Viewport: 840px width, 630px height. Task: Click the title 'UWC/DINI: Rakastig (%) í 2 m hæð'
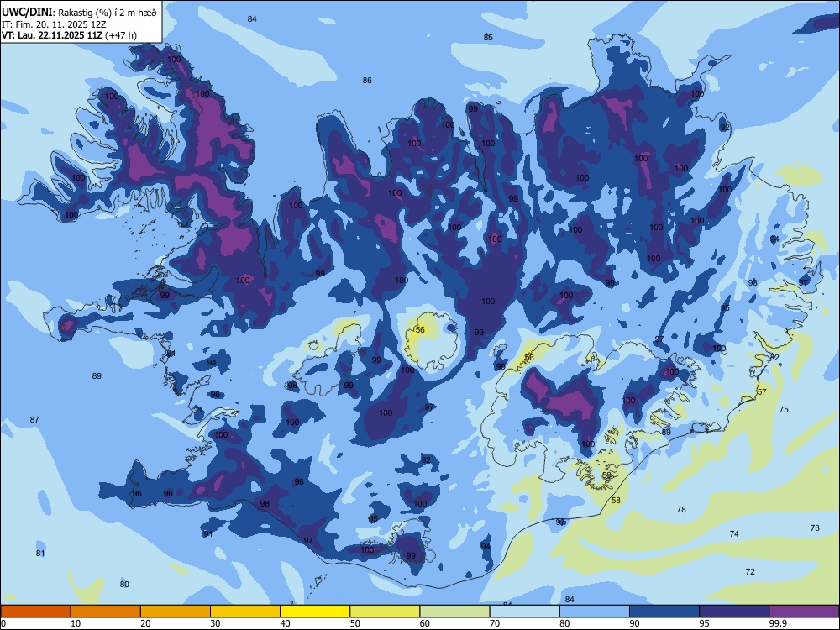(x=79, y=13)
